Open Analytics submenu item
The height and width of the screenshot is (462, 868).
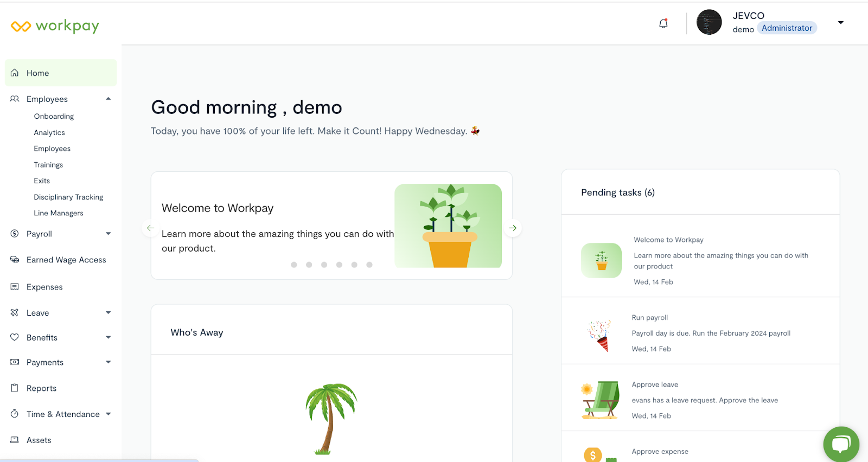pos(49,133)
